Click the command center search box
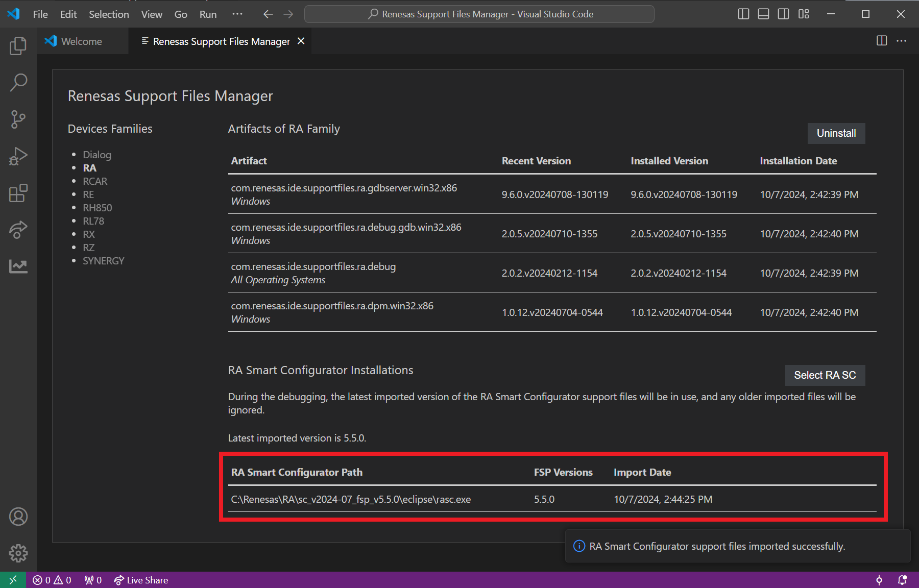This screenshot has height=588, width=919. coord(479,14)
